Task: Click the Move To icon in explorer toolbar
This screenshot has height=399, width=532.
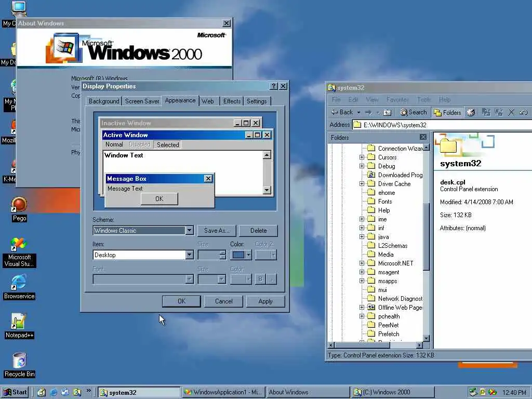Action: tap(486, 112)
